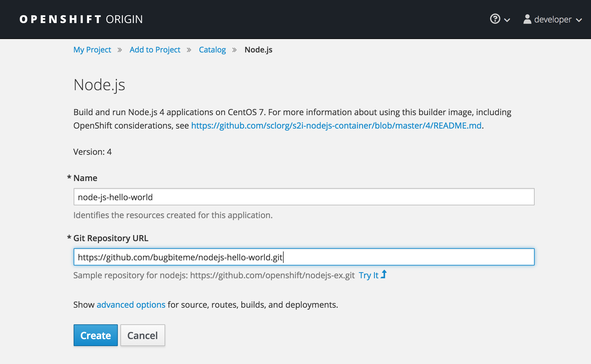Click the Version: 4 text
Screen dimensions: 591x364
[x=93, y=152]
